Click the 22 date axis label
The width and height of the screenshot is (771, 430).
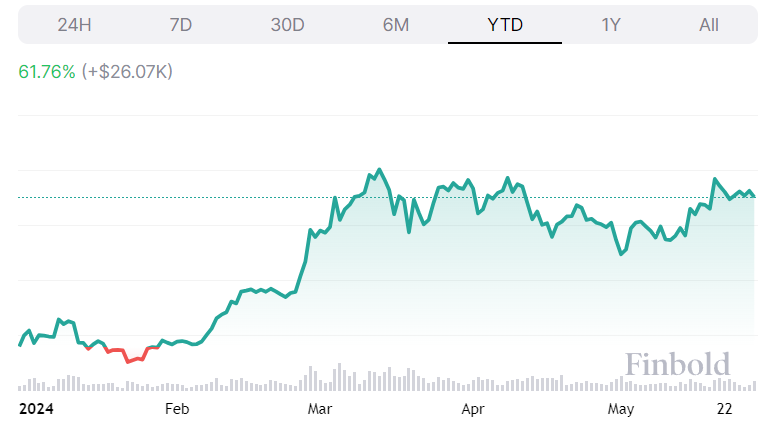tap(727, 408)
